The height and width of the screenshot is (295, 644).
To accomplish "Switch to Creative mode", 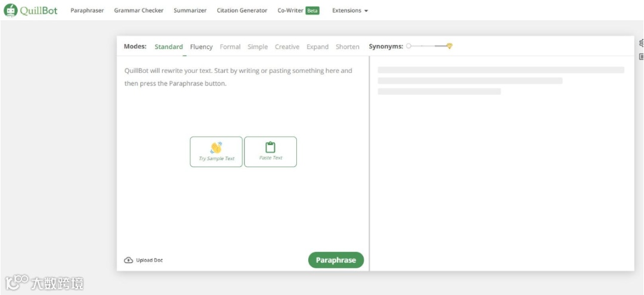I will [x=287, y=47].
